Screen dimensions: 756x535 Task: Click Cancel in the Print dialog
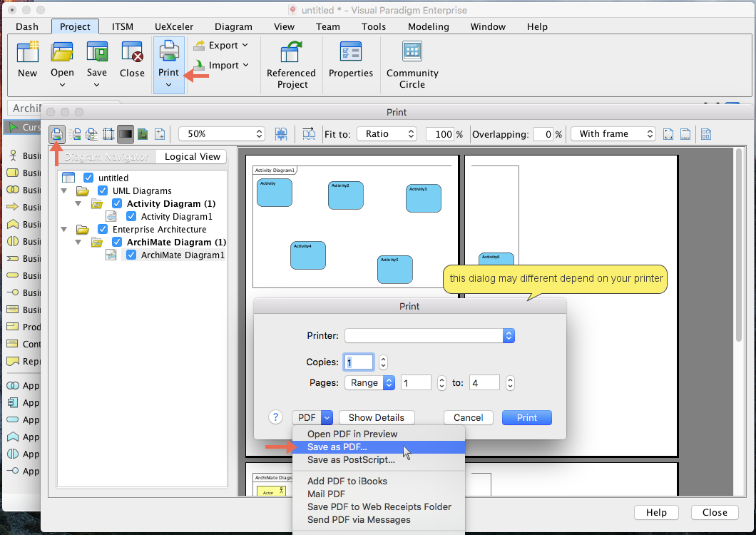pyautogui.click(x=468, y=417)
